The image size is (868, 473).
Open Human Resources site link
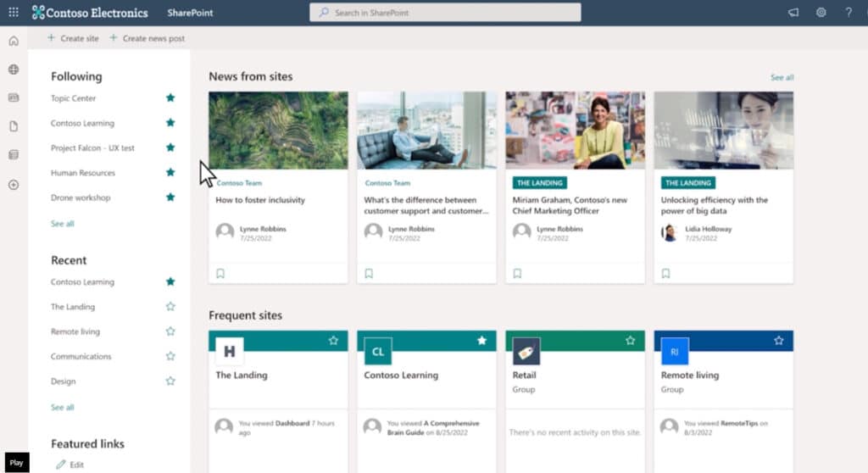83,173
